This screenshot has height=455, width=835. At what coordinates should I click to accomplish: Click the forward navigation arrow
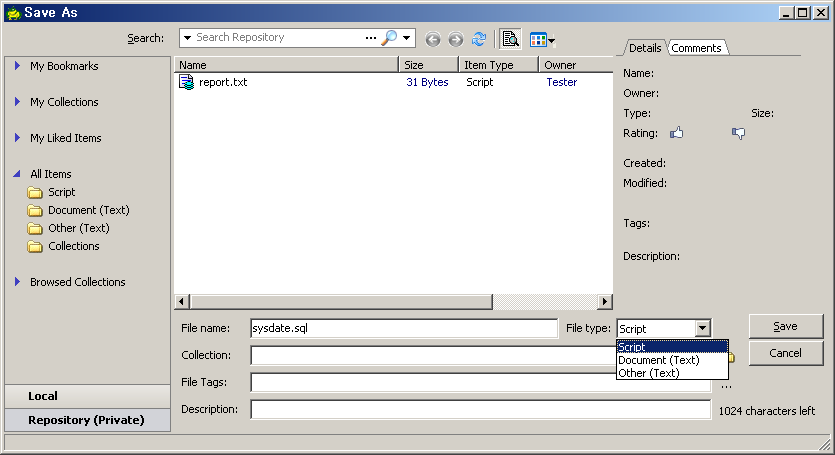(455, 40)
